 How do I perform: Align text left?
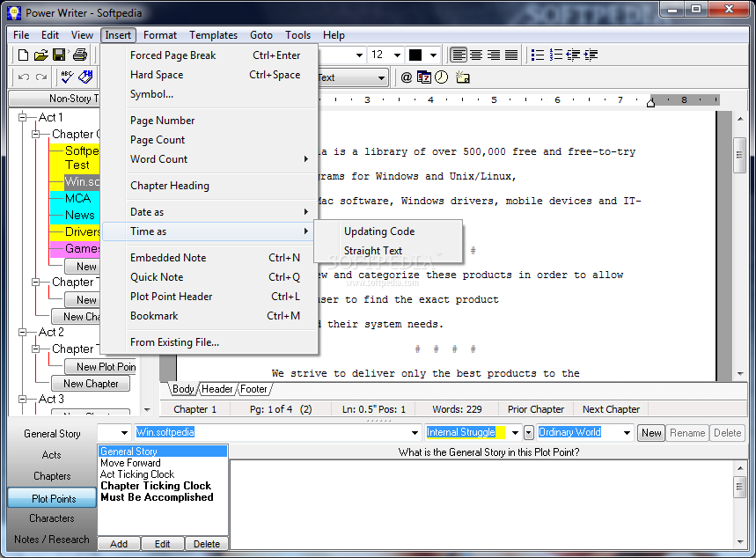[x=459, y=55]
